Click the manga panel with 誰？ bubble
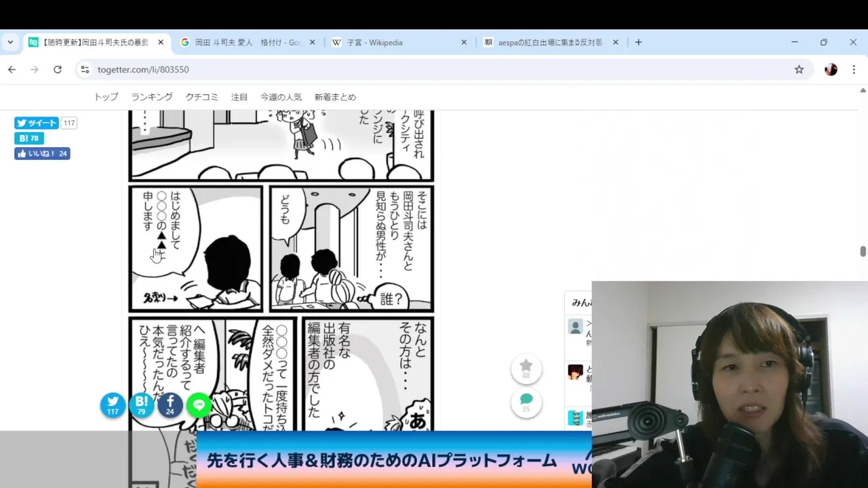 coord(351,249)
